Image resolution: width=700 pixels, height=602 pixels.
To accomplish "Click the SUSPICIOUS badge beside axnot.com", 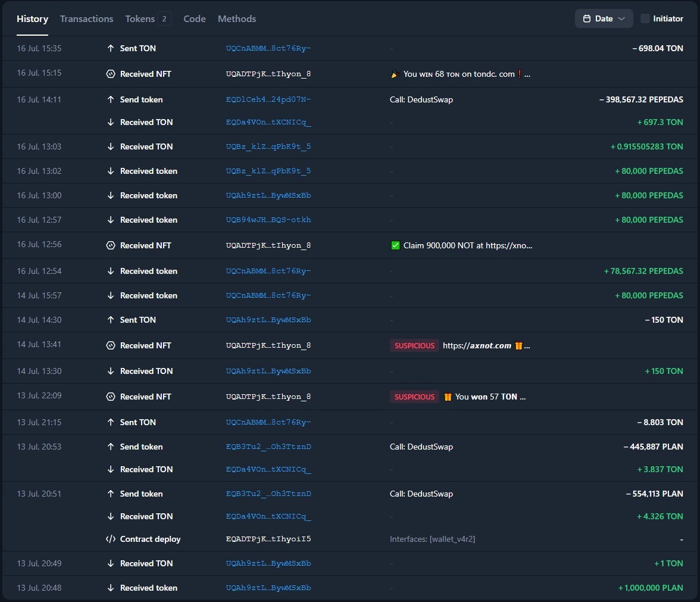I will point(414,345).
